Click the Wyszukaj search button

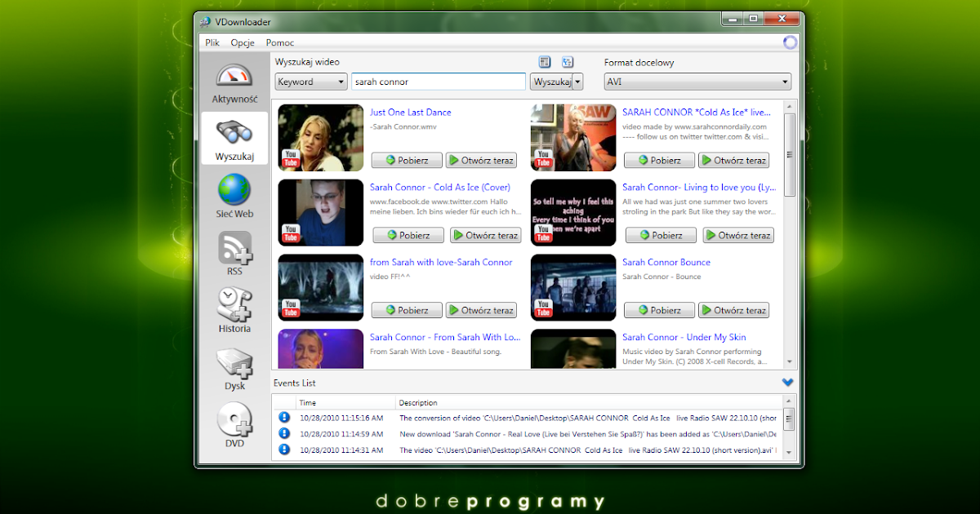[551, 82]
